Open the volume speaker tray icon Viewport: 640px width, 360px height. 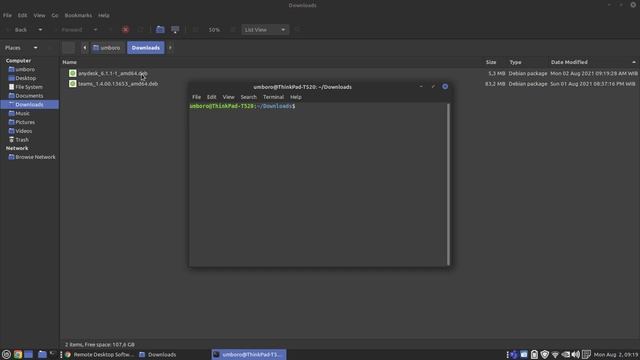(576, 355)
